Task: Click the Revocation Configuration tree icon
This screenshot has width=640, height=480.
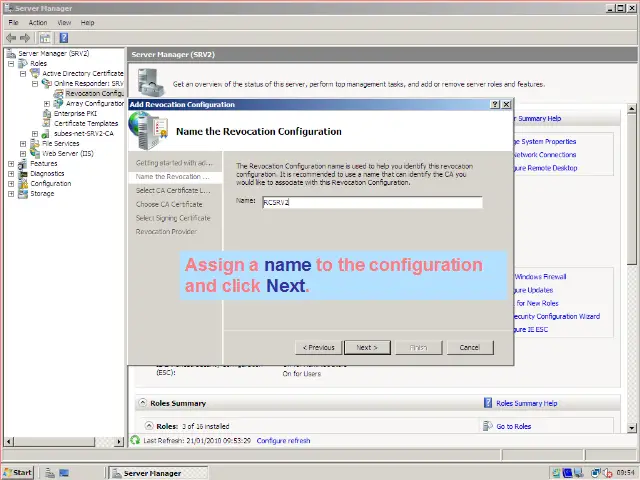Action: pos(59,93)
